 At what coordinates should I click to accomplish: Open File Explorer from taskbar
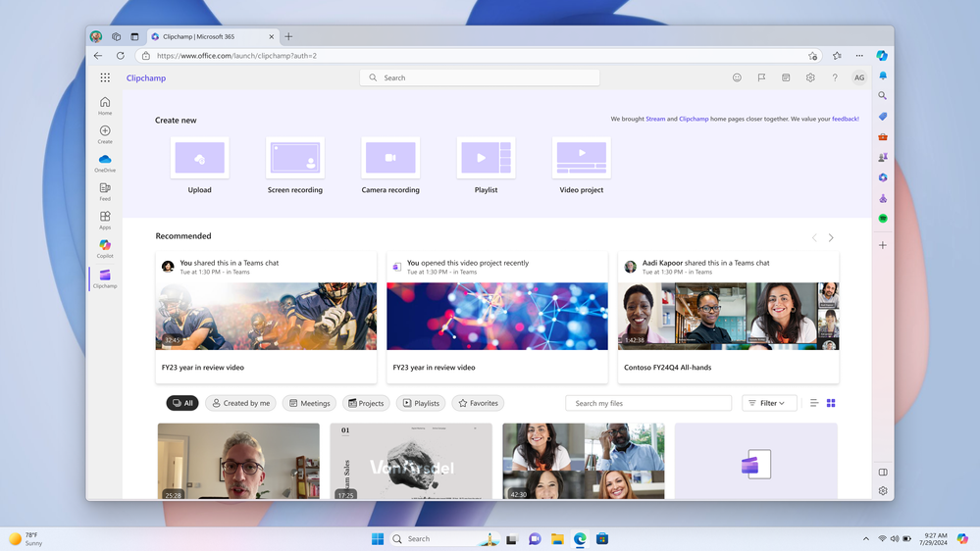pyautogui.click(x=557, y=538)
